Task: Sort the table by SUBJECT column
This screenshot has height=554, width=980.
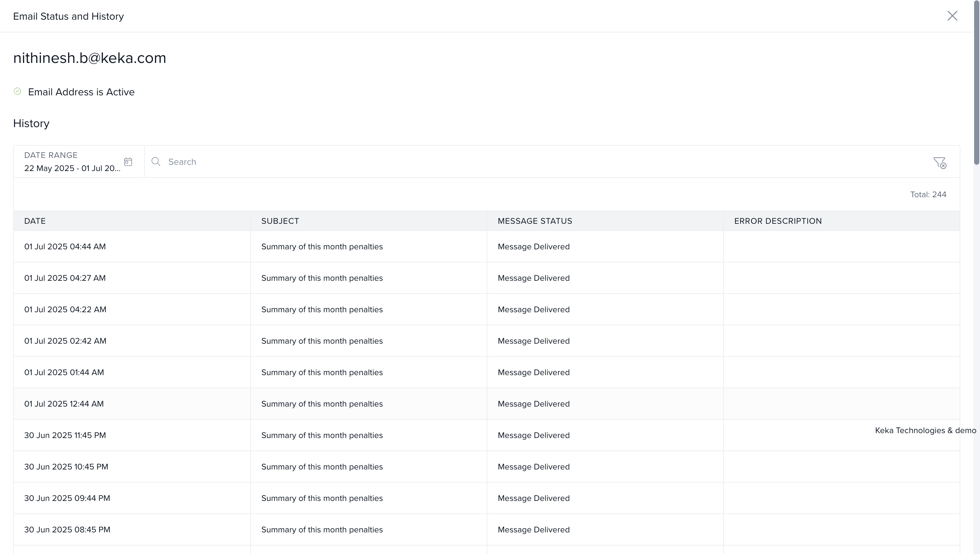Action: [280, 221]
